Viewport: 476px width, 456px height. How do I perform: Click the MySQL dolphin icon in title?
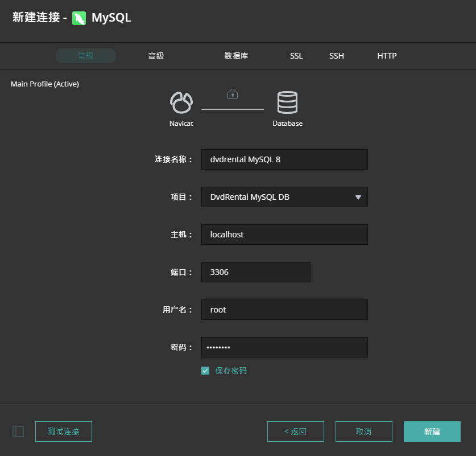(79, 18)
